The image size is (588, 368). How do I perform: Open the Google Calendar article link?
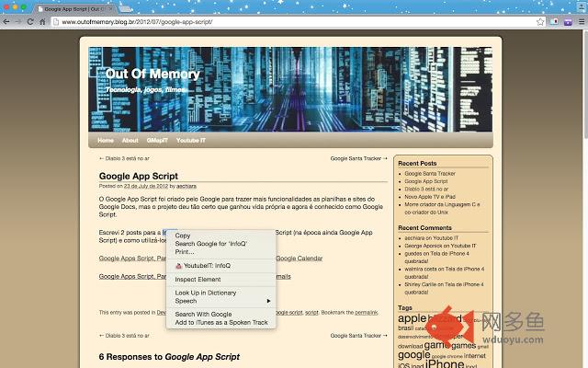300,259
